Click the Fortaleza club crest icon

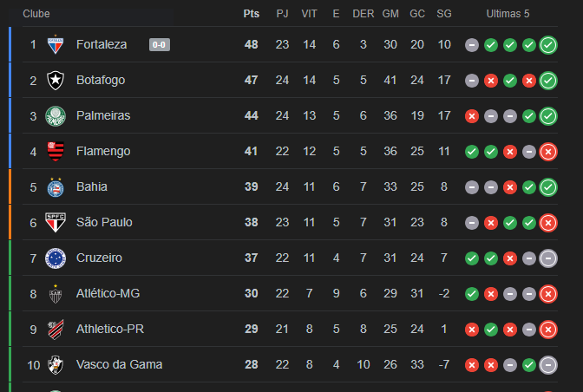56,44
